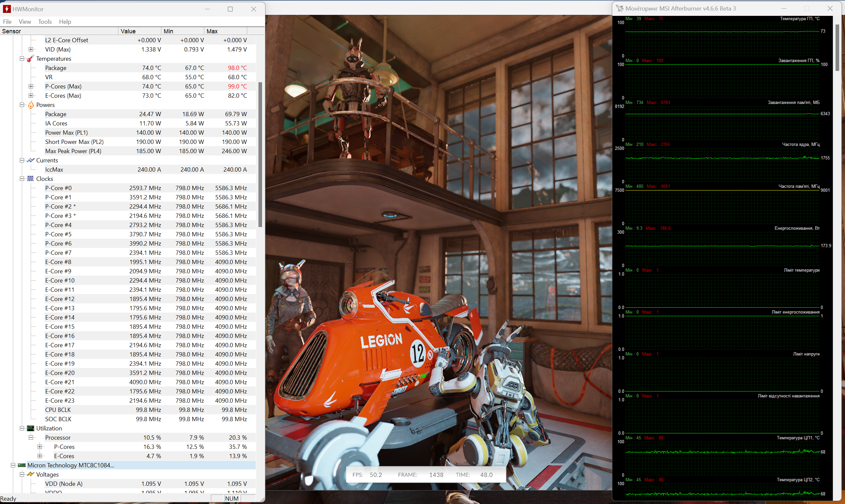Collapse the Clocks tree node
The image size is (845, 504).
click(x=22, y=179)
